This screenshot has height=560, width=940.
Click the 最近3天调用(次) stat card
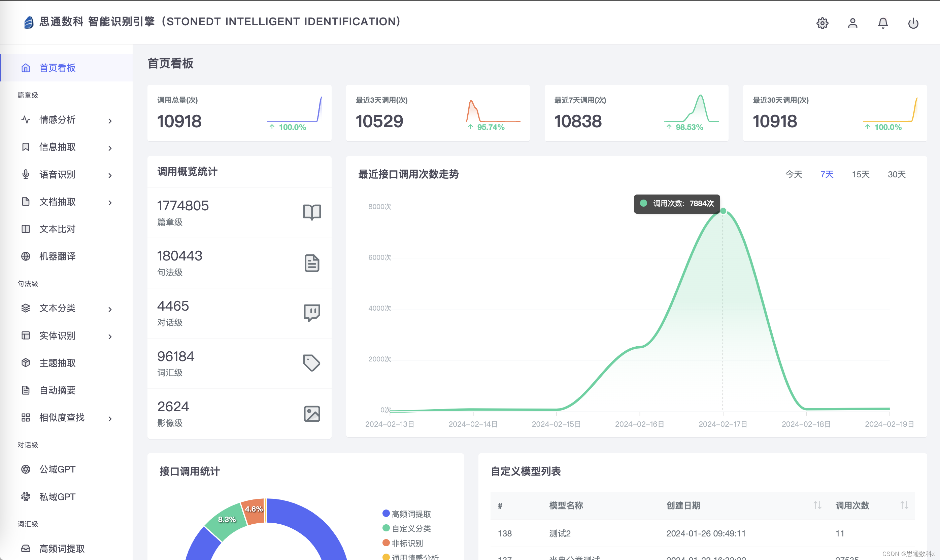point(438,113)
